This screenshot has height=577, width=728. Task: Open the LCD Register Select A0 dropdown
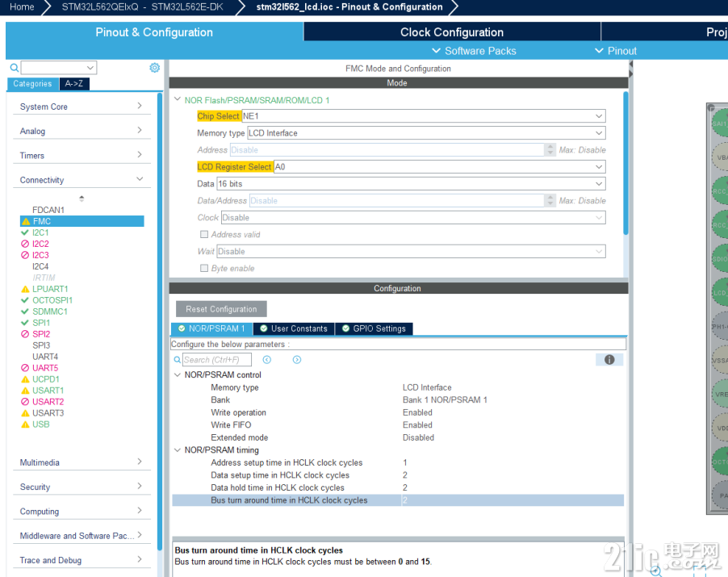point(439,167)
